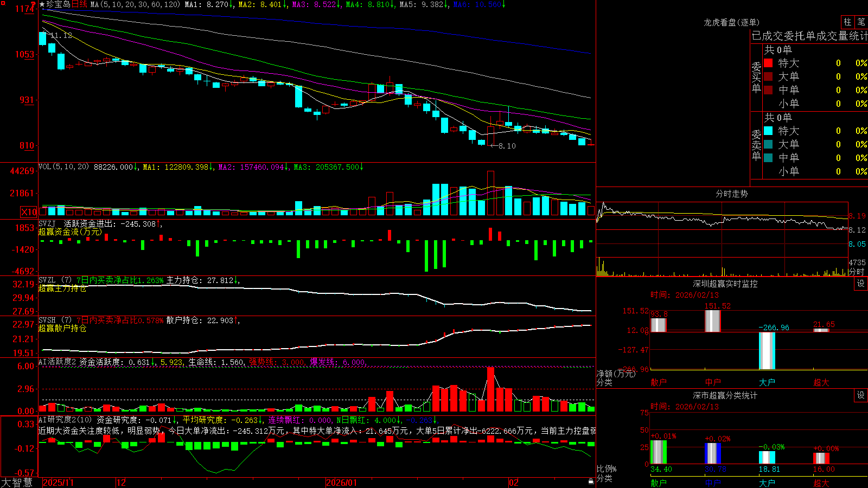Click the AI活跃度2 indicator name
This screenshot has height=488, width=868.
click(x=58, y=362)
